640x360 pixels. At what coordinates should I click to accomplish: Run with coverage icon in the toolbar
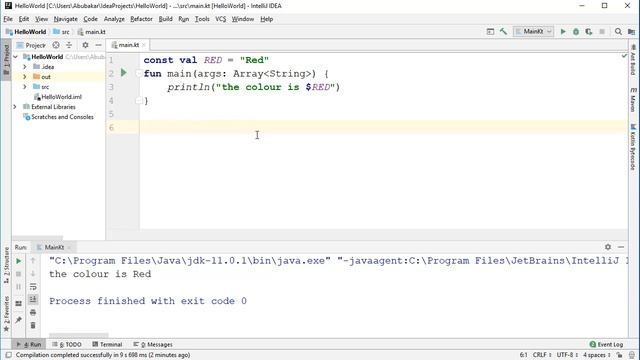pyautogui.click(x=589, y=31)
